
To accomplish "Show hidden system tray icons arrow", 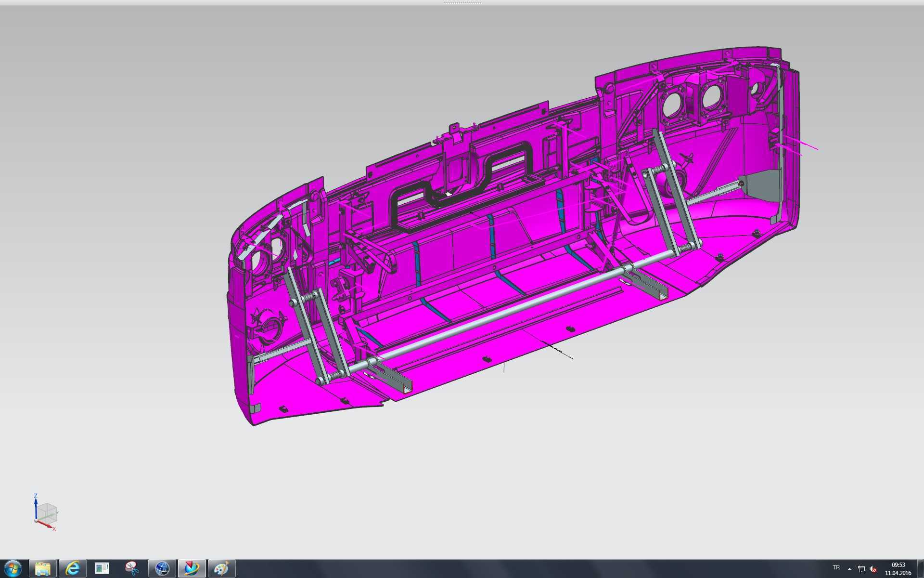I will coord(849,569).
